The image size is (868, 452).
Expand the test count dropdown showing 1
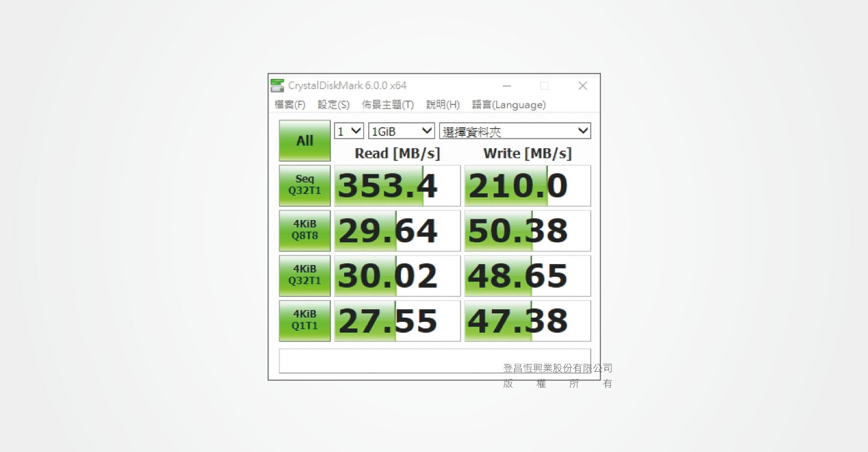tap(349, 131)
